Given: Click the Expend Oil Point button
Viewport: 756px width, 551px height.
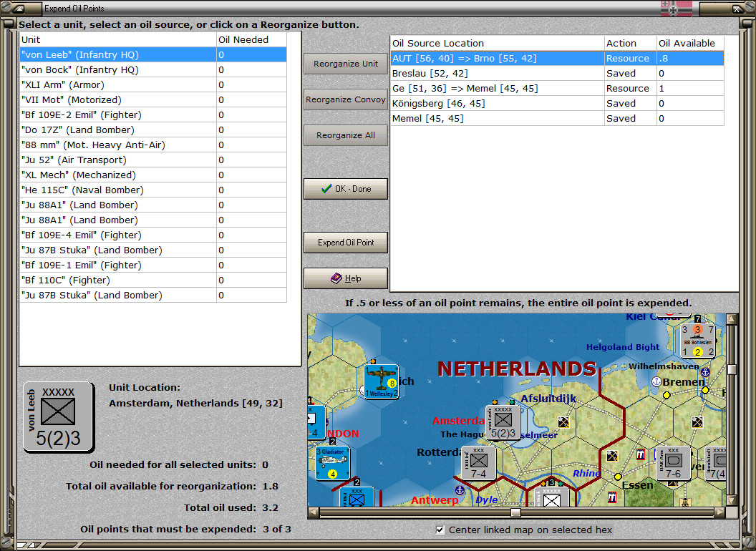Looking at the screenshot, I should coord(346,243).
